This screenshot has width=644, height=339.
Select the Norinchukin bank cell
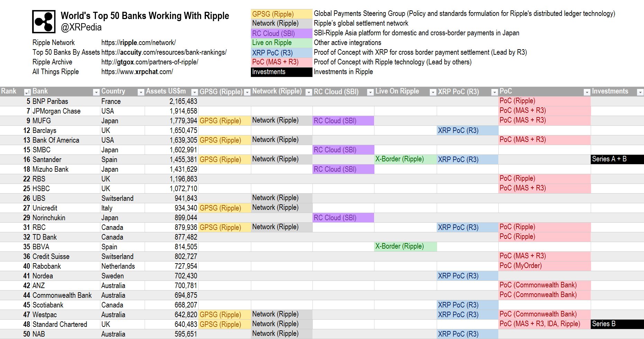(x=66, y=218)
